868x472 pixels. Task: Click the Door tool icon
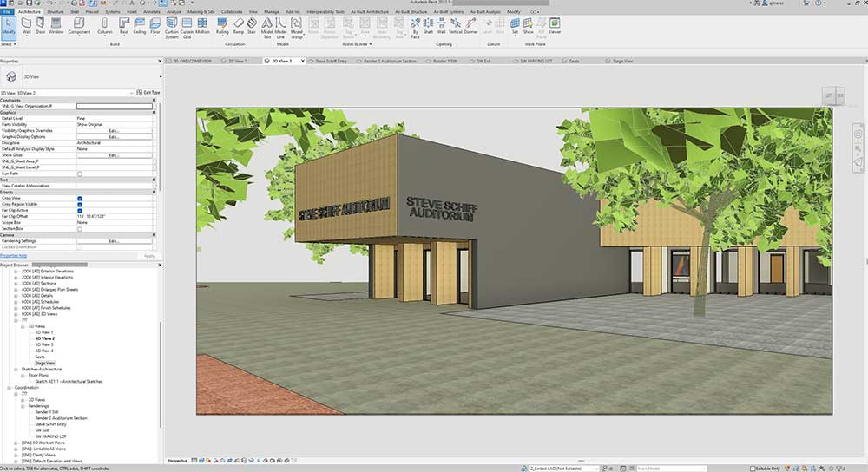41,24
